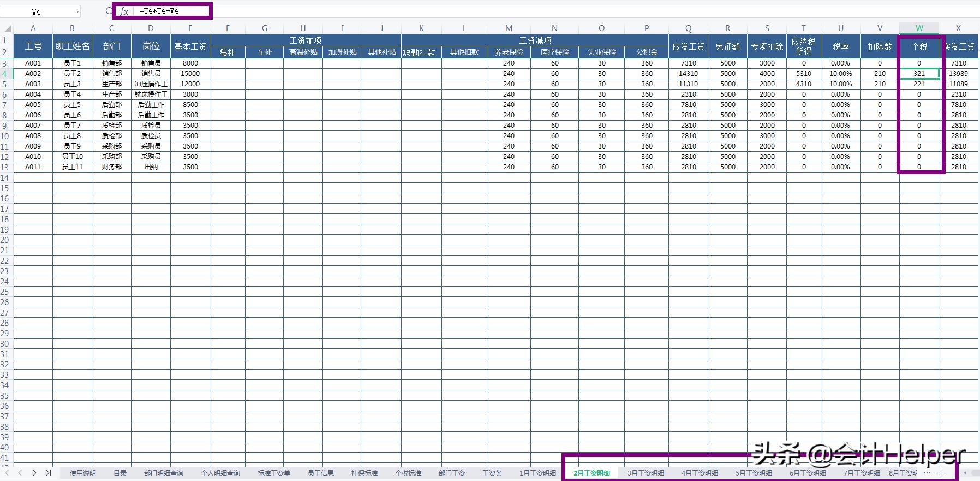This screenshot has width=980, height=481.
Task: Click the select-all corner triangle
Action: click(7, 28)
